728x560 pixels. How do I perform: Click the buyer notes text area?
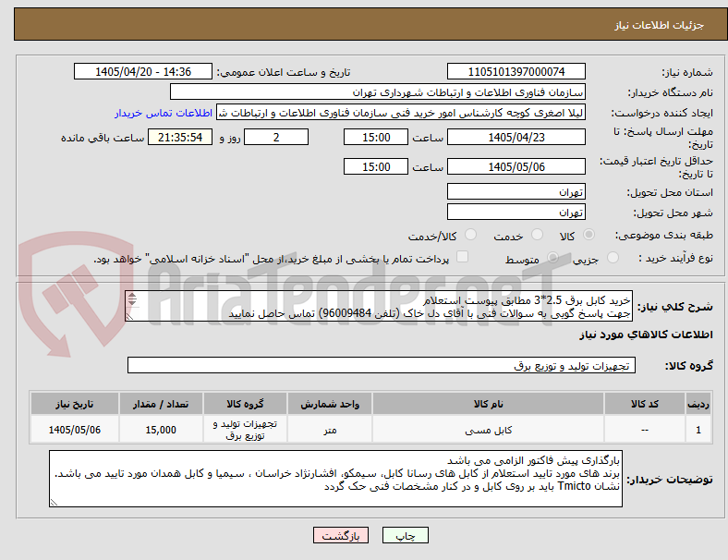(335, 479)
